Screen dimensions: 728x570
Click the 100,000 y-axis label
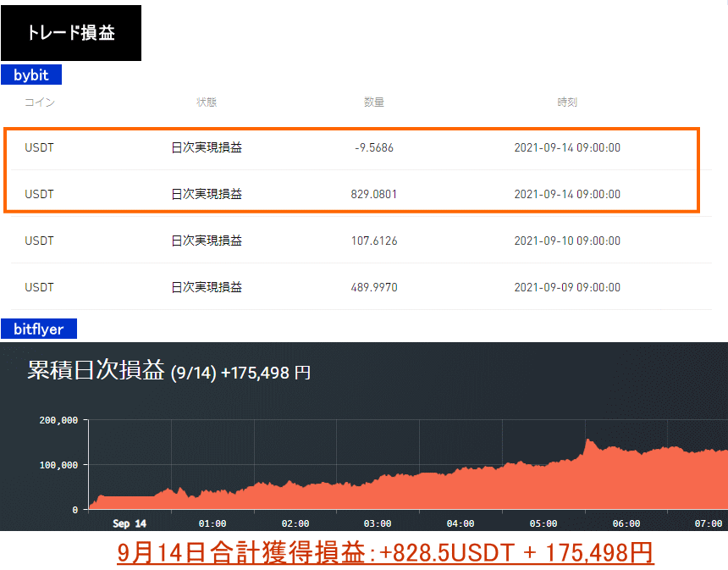(x=58, y=465)
